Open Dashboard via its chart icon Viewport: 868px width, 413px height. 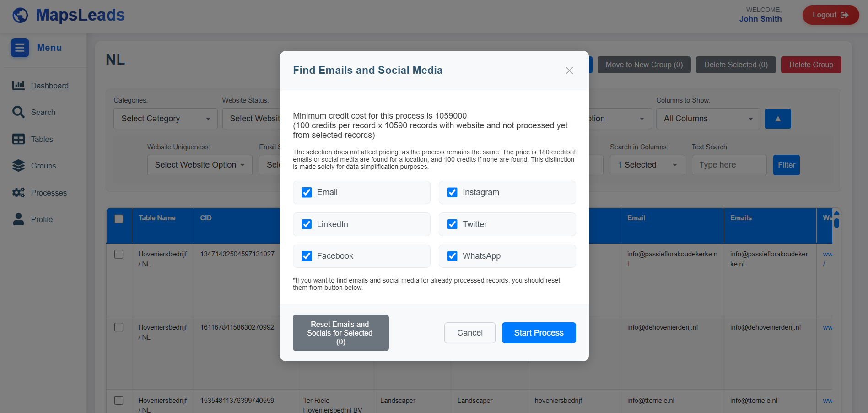pos(18,85)
